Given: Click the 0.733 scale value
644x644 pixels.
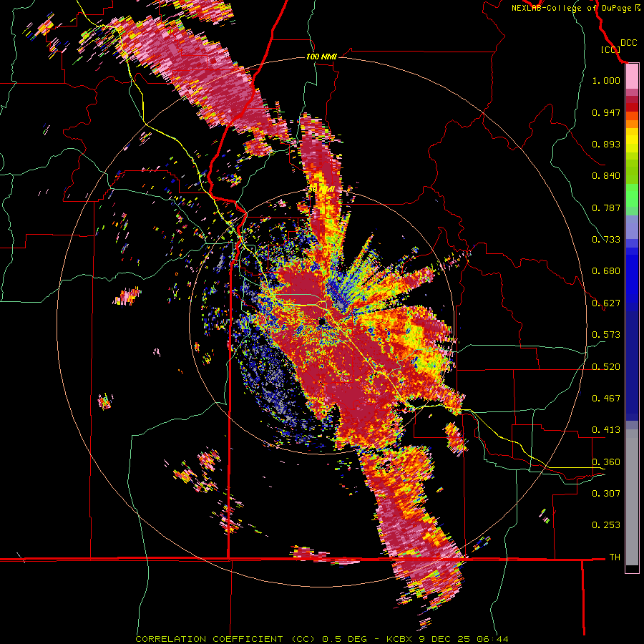Looking at the screenshot, I should click(606, 240).
